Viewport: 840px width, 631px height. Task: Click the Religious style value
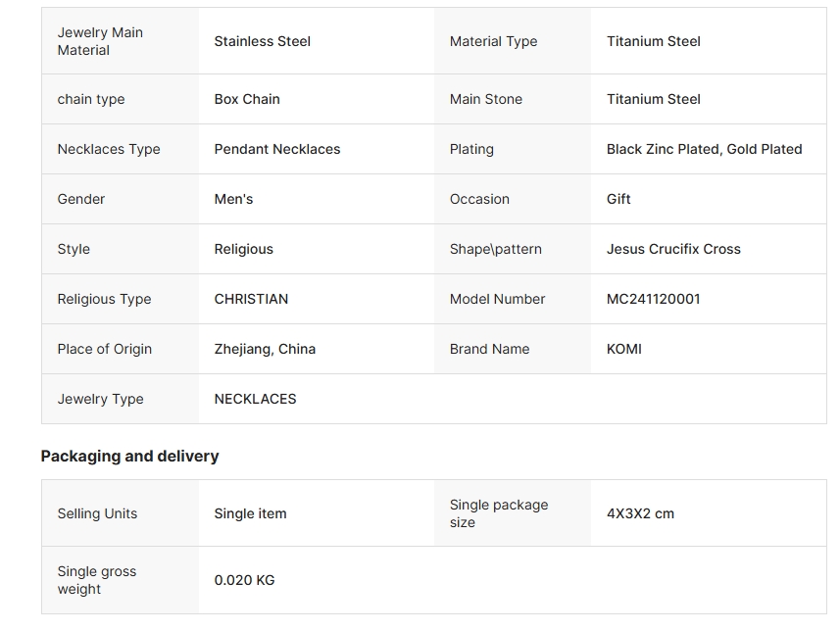pyautogui.click(x=243, y=249)
